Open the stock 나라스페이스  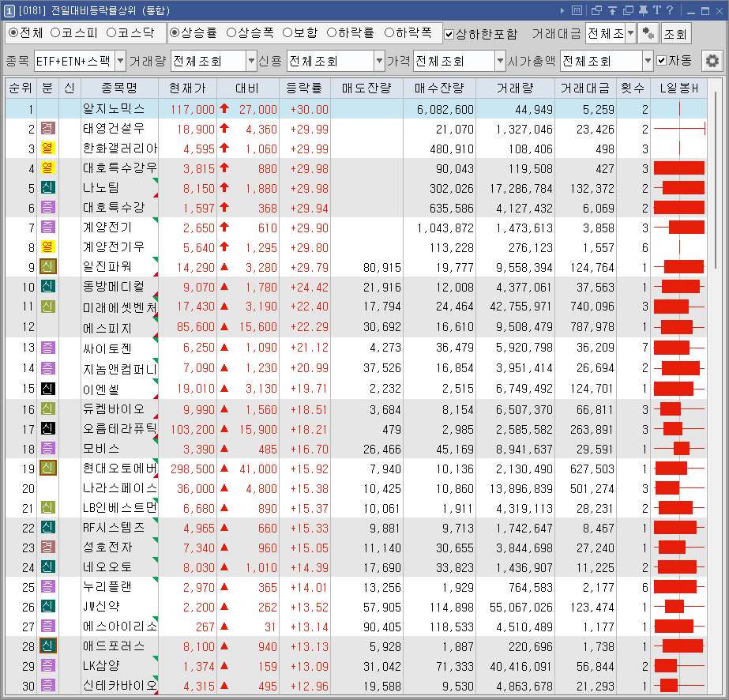pyautogui.click(x=120, y=488)
